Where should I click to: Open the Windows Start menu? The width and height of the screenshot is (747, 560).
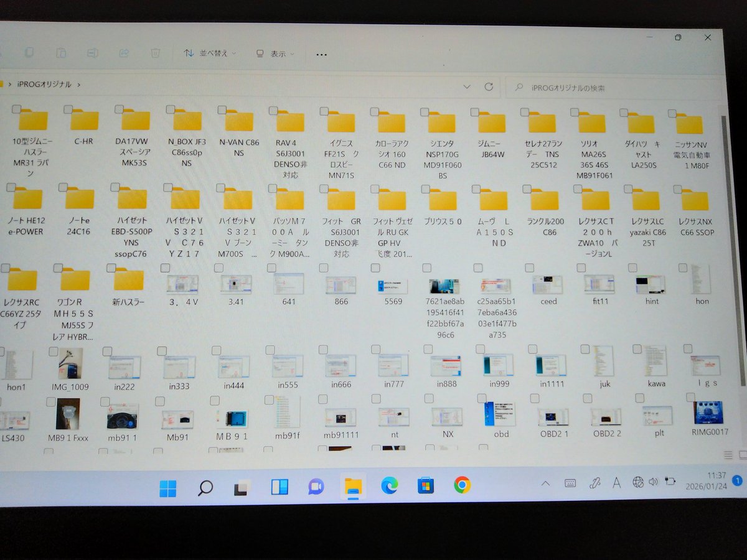pos(168,488)
